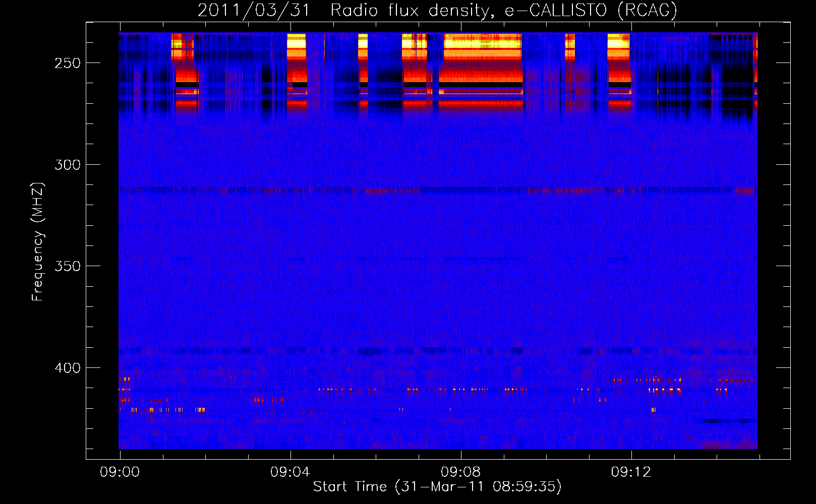Click the '09:04' time tick label
Viewport: 816px width, 504px height.
[290, 472]
